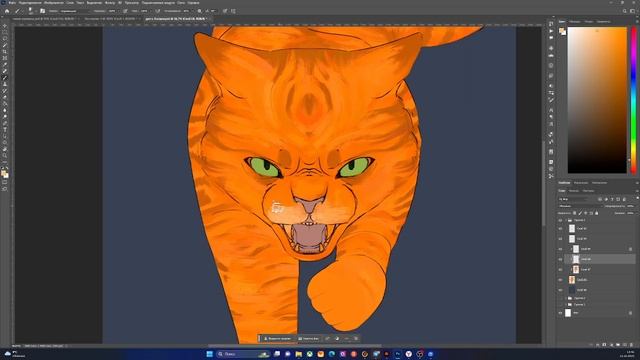Image resolution: width=640 pixels, height=360 pixels.
Task: Toggle lock all padlock in Layers panel
Action: (597, 213)
